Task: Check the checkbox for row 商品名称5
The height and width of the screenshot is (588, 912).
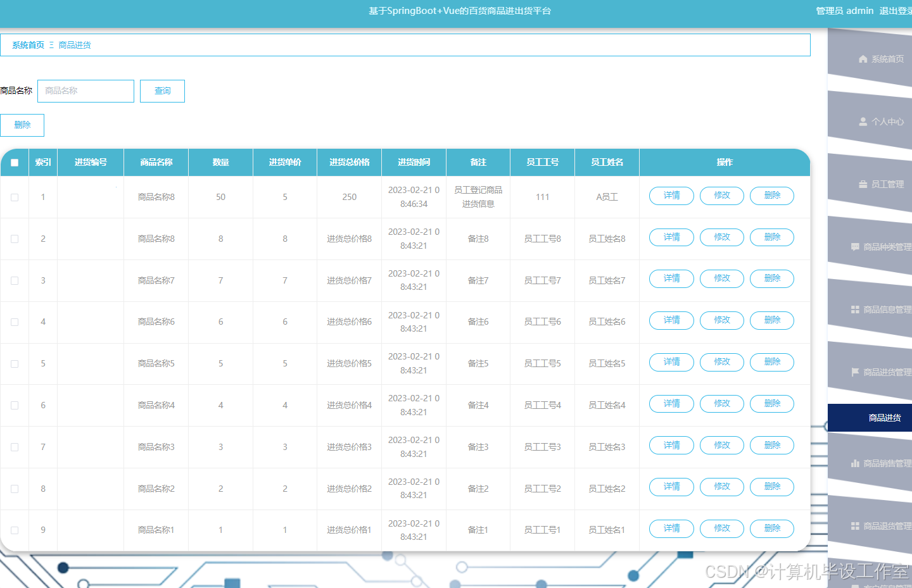Action: click(x=15, y=364)
